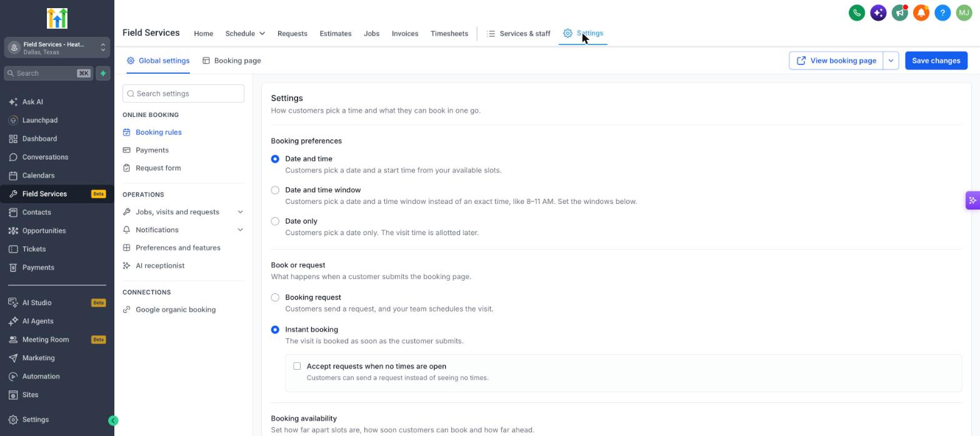
Task: Open the Field Services account switcher
Action: (x=57, y=48)
